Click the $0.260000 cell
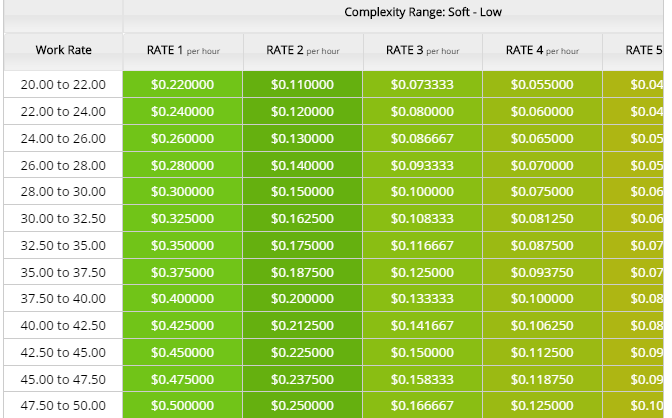The height and width of the screenshot is (418, 672). 183,138
